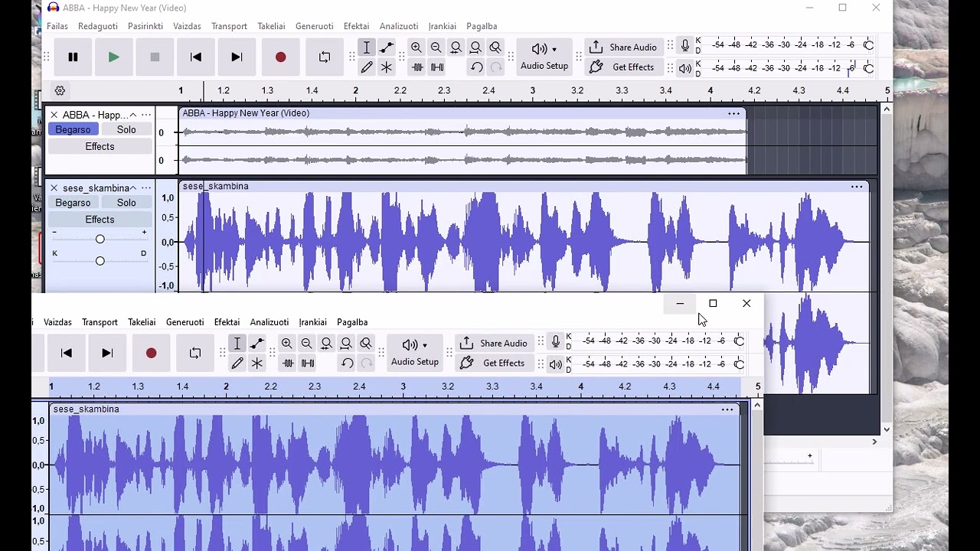This screenshot has height=551, width=980.
Task: Open timeline options gear in ABBA window
Action: pos(60,90)
